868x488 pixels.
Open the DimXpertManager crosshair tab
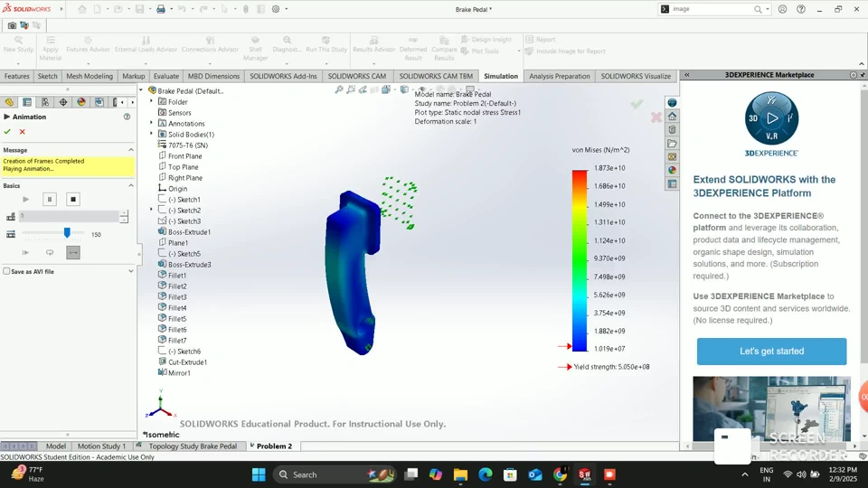pos(63,102)
